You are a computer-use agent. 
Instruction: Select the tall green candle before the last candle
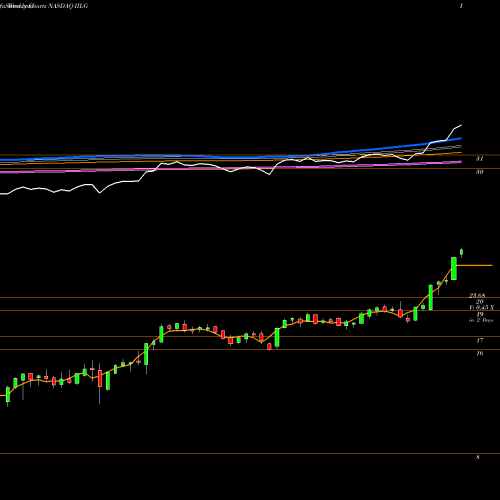click(454, 268)
